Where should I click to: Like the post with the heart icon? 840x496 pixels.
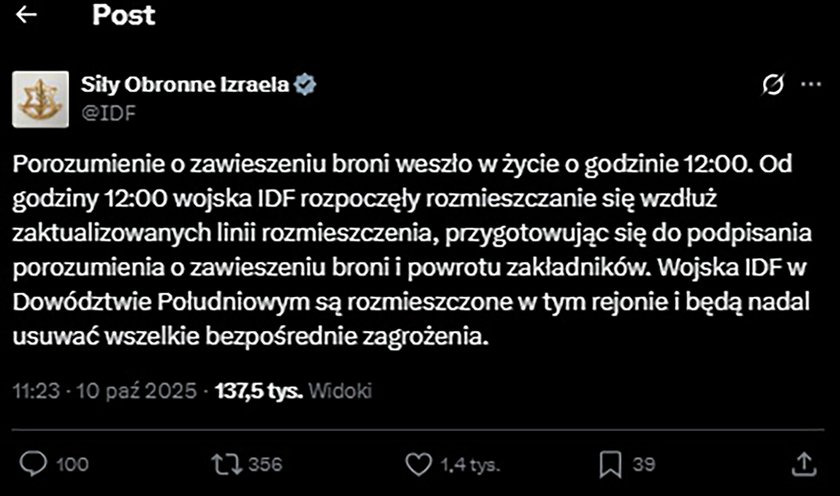tap(418, 463)
